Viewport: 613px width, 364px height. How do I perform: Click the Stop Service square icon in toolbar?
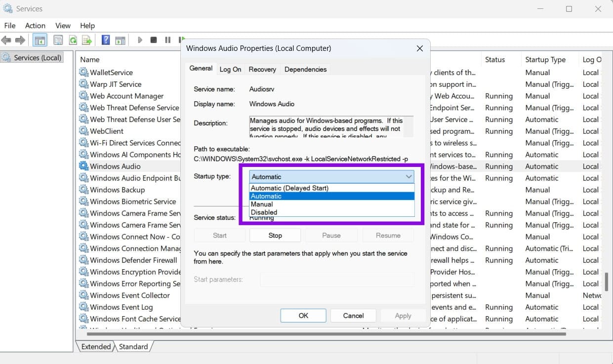click(154, 40)
